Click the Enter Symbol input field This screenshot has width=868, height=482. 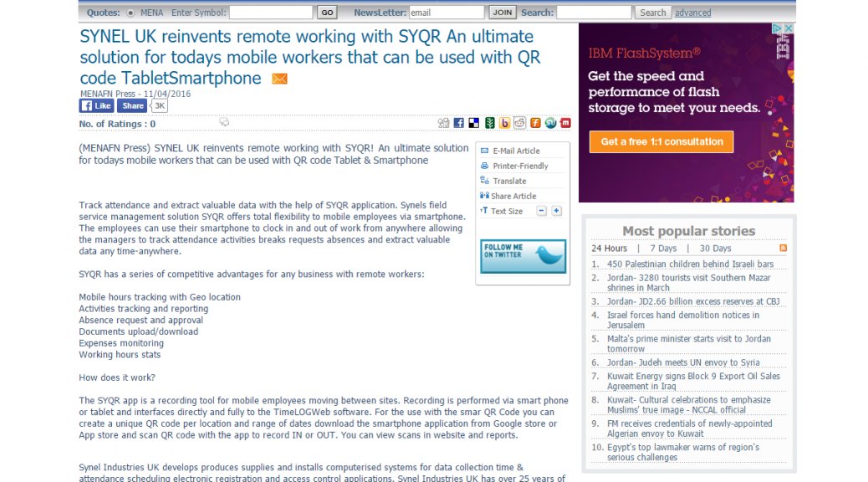pyautogui.click(x=270, y=13)
